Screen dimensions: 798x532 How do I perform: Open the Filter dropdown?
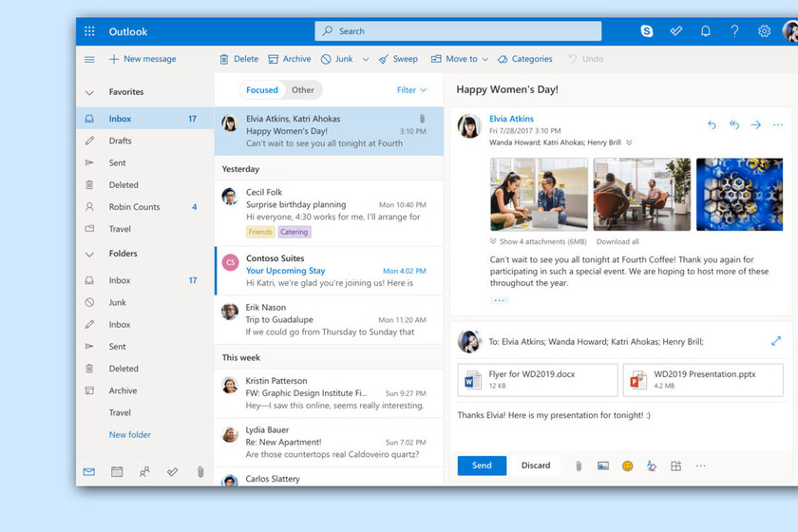pos(411,90)
